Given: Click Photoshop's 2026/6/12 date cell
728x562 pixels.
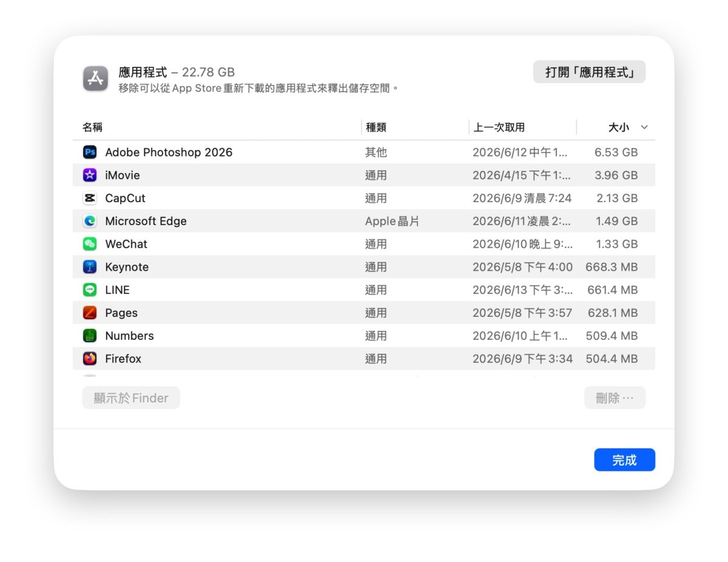Looking at the screenshot, I should pos(521,152).
